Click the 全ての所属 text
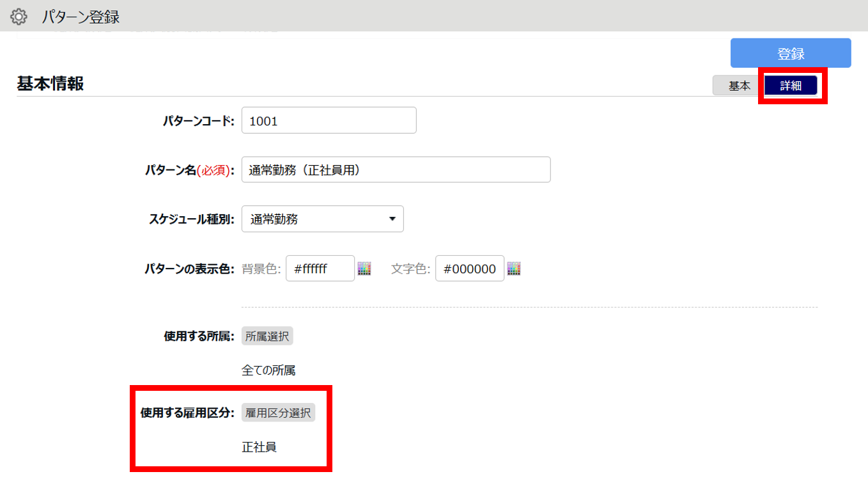Screen dimensions: 868x497 (268, 370)
